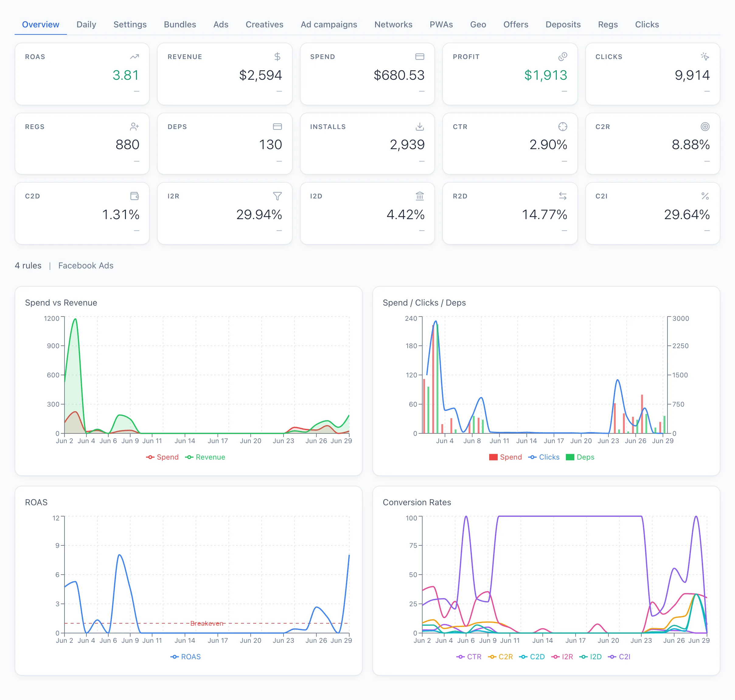Click the 4 rules link
This screenshot has width=735, height=700.
pyautogui.click(x=28, y=266)
